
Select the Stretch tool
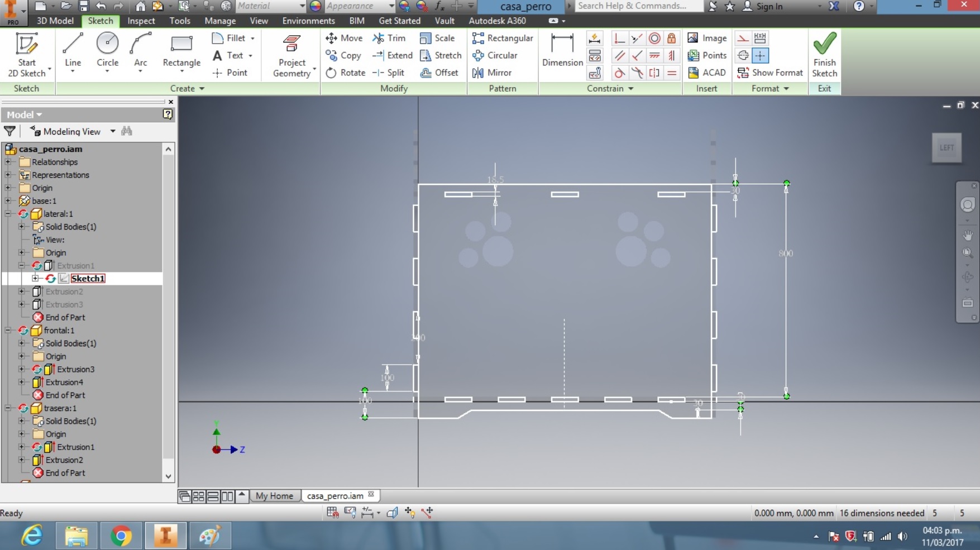[441, 55]
